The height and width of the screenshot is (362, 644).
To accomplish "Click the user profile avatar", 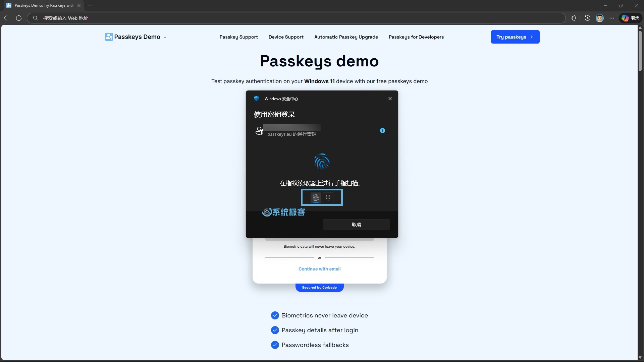I will pos(599,18).
